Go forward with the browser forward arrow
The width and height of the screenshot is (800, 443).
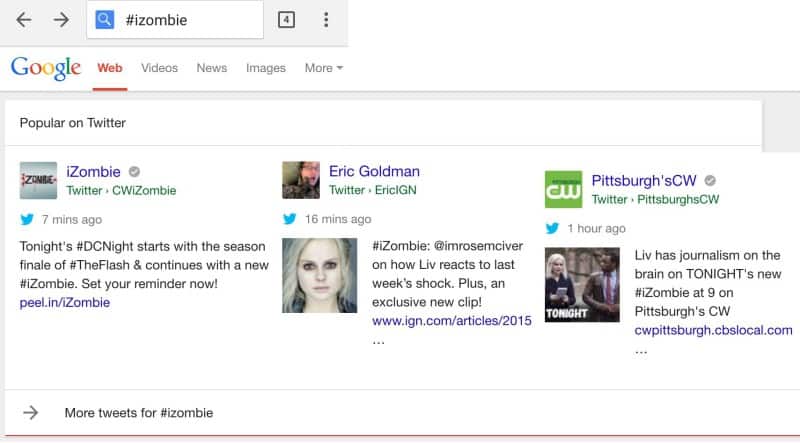coord(61,20)
